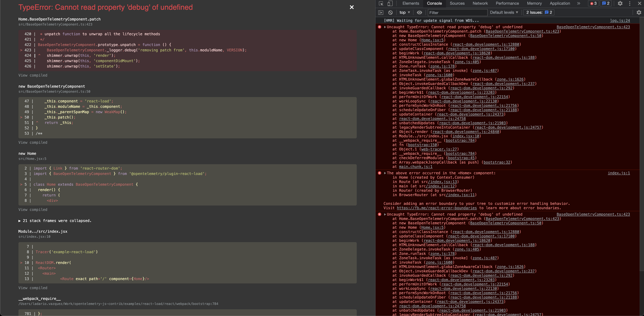Image resolution: width=644 pixels, height=316 pixels.
Task: Click the blue issues badge showing 2 in top bar
Action: [x=606, y=4]
